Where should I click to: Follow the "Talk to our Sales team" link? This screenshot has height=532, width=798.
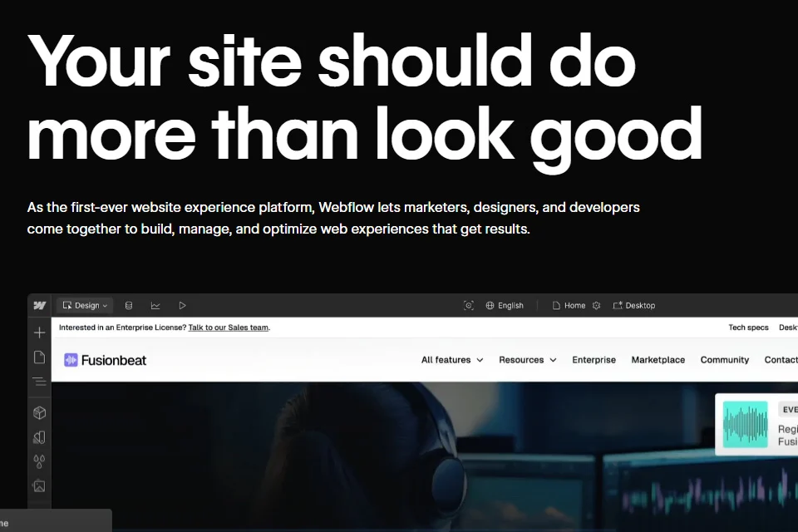[x=228, y=328]
